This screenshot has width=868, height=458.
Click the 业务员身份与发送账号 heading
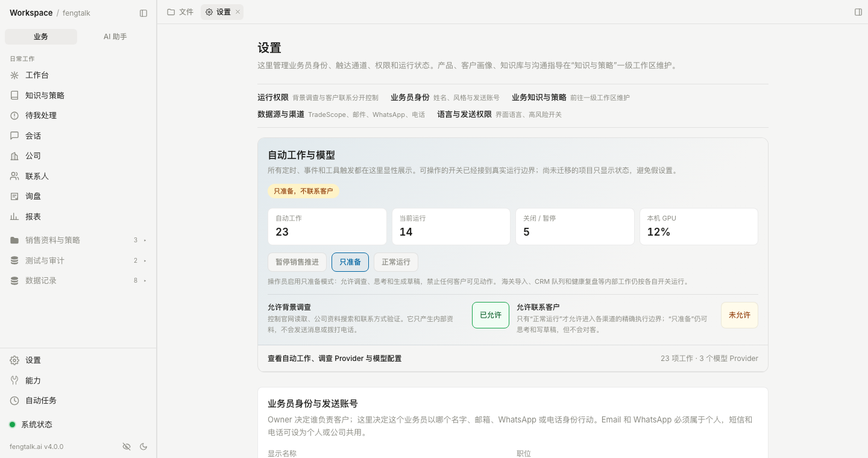(313, 404)
